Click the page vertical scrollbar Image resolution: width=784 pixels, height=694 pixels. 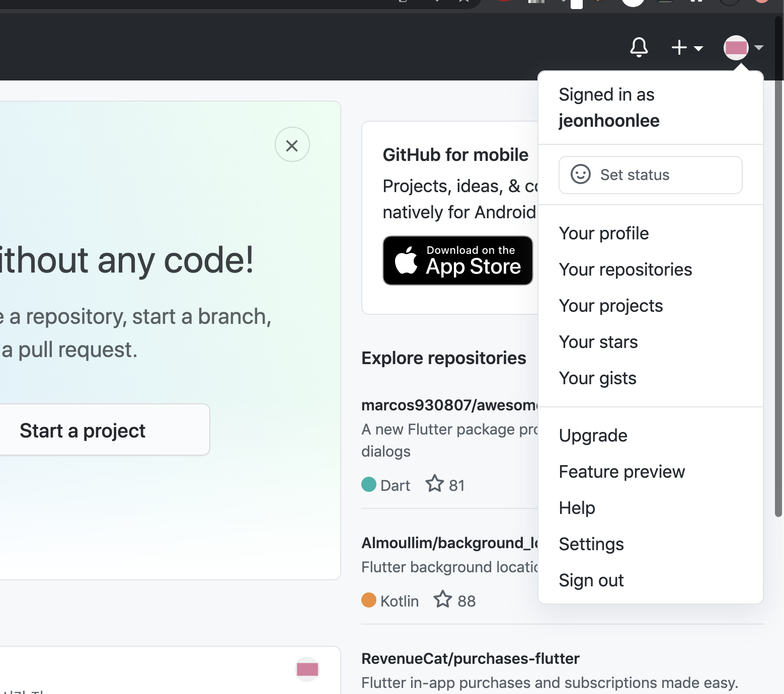(x=778, y=267)
